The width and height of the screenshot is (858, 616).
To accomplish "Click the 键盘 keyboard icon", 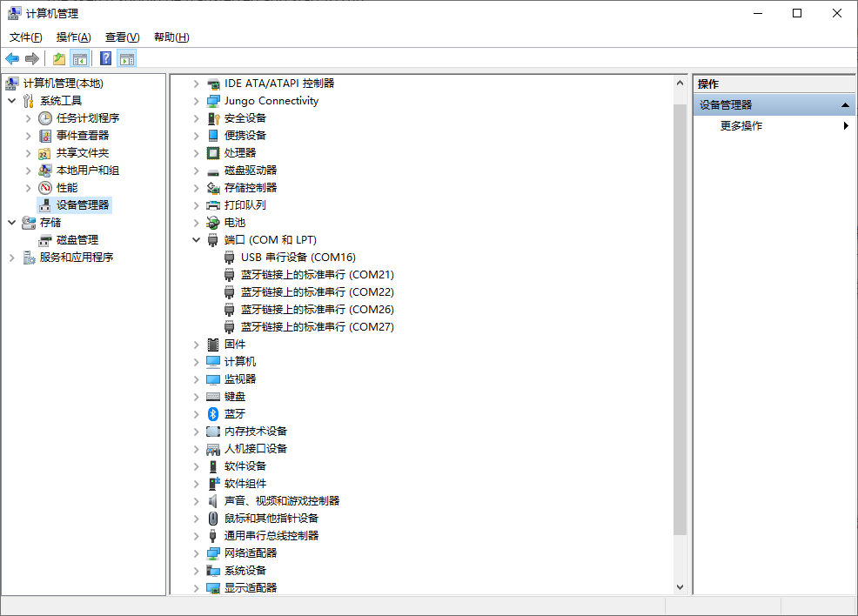I will (x=213, y=397).
